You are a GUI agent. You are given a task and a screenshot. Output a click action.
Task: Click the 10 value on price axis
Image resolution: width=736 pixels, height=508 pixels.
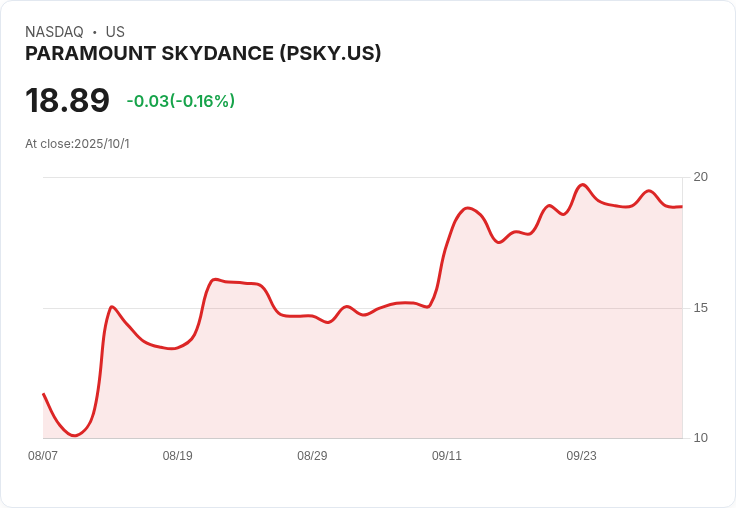click(x=701, y=438)
